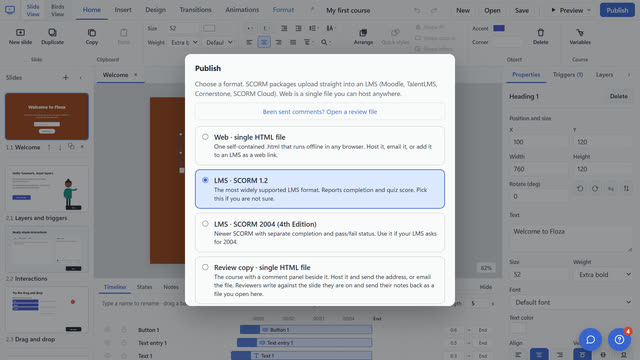This screenshot has height=360, width=640.
Task: Expand the Preview dropdown arrow
Action: coord(589,10)
